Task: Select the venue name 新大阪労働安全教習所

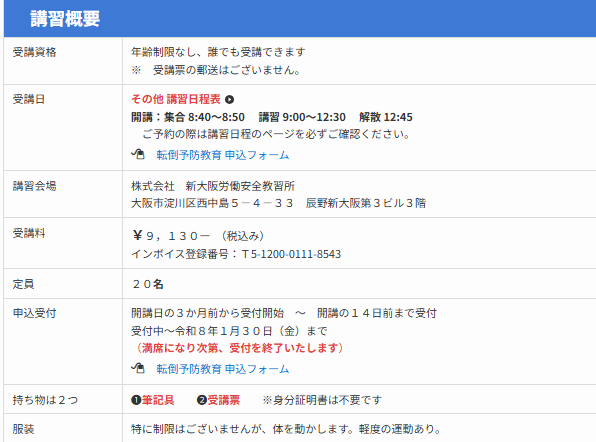Action: pos(240,186)
